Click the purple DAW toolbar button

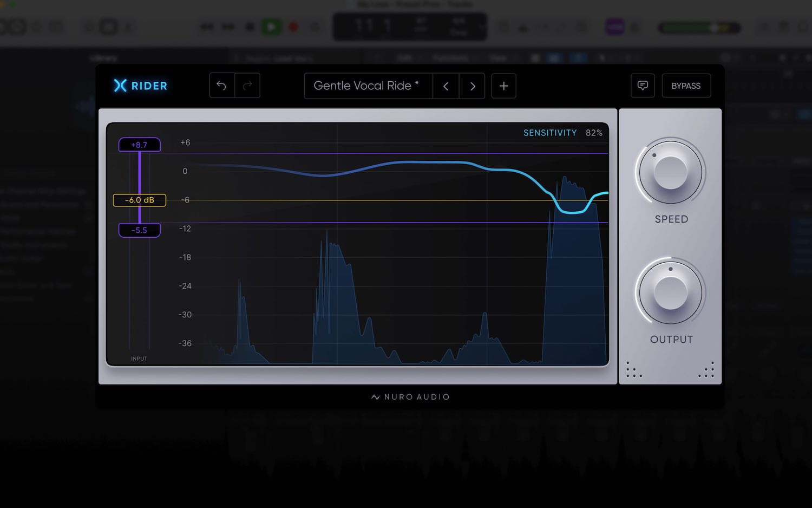tap(614, 27)
